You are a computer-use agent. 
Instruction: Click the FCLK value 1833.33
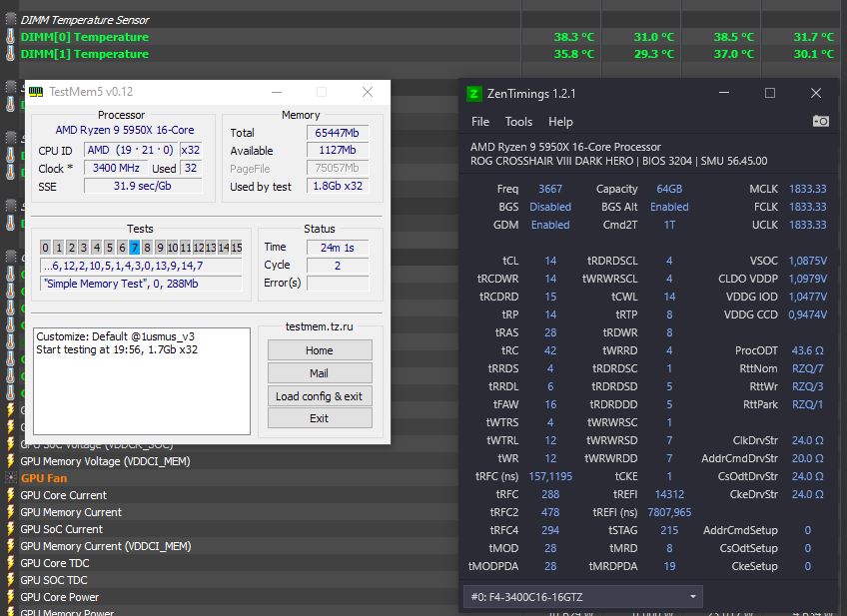click(808, 207)
